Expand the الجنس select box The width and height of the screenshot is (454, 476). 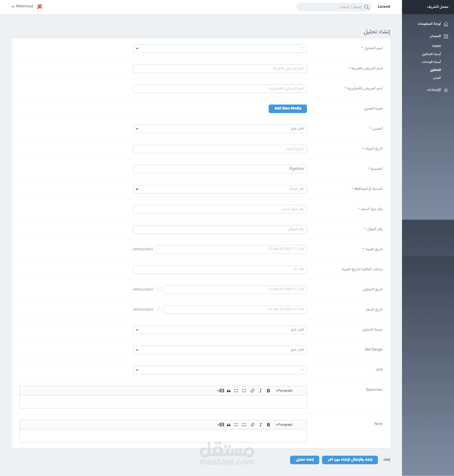(219, 129)
